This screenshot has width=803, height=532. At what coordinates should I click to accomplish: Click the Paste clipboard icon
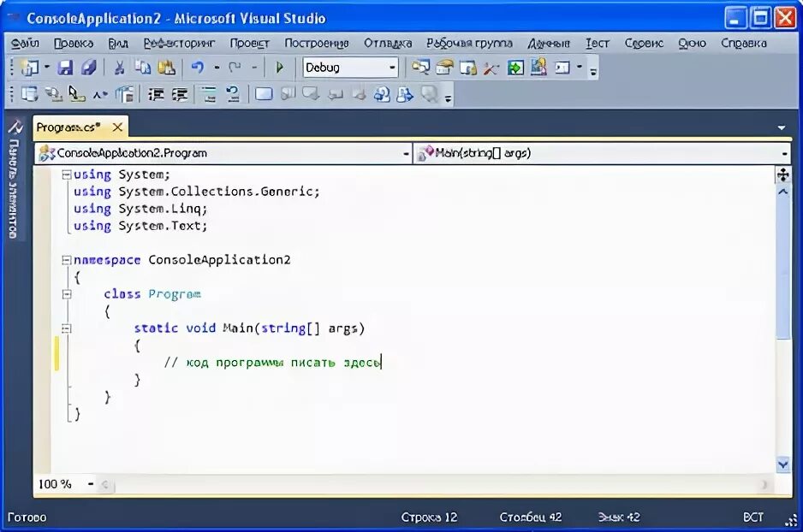[166, 68]
